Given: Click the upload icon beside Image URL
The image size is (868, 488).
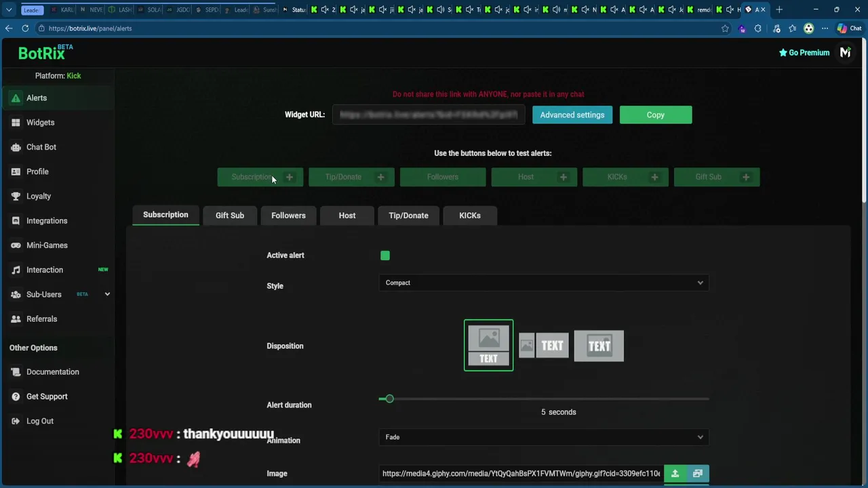Looking at the screenshot, I should pos(675,474).
